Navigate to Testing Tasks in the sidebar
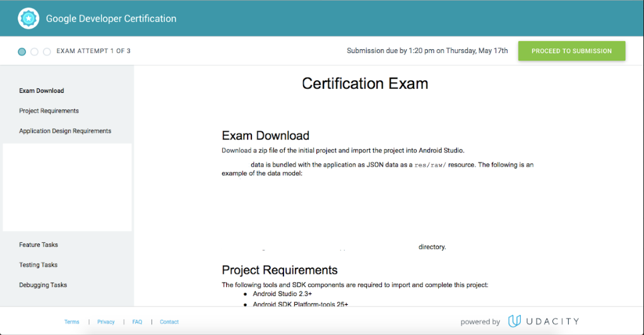The image size is (644, 335). pyautogui.click(x=38, y=265)
